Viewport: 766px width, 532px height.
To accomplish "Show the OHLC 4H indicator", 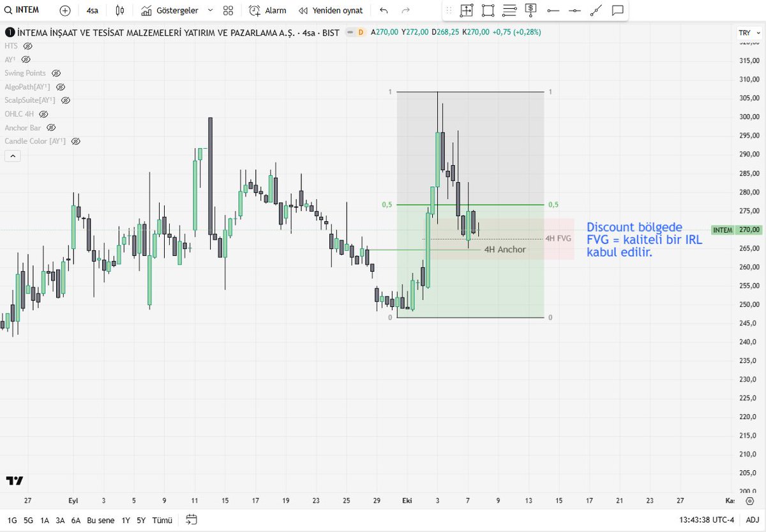I will (43, 114).
